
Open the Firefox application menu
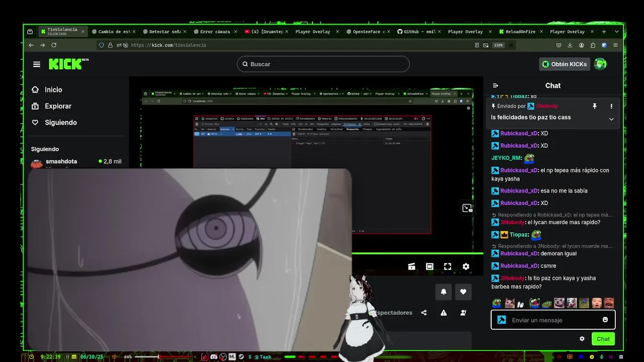pos(615,45)
